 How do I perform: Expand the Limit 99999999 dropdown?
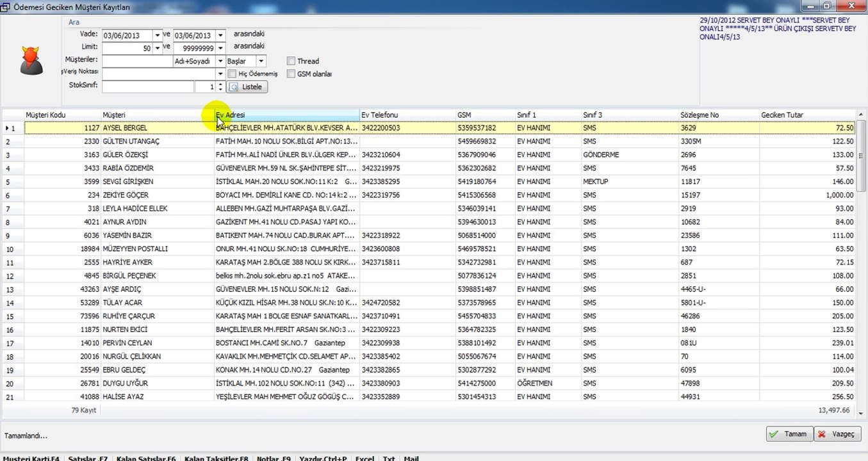(x=220, y=48)
